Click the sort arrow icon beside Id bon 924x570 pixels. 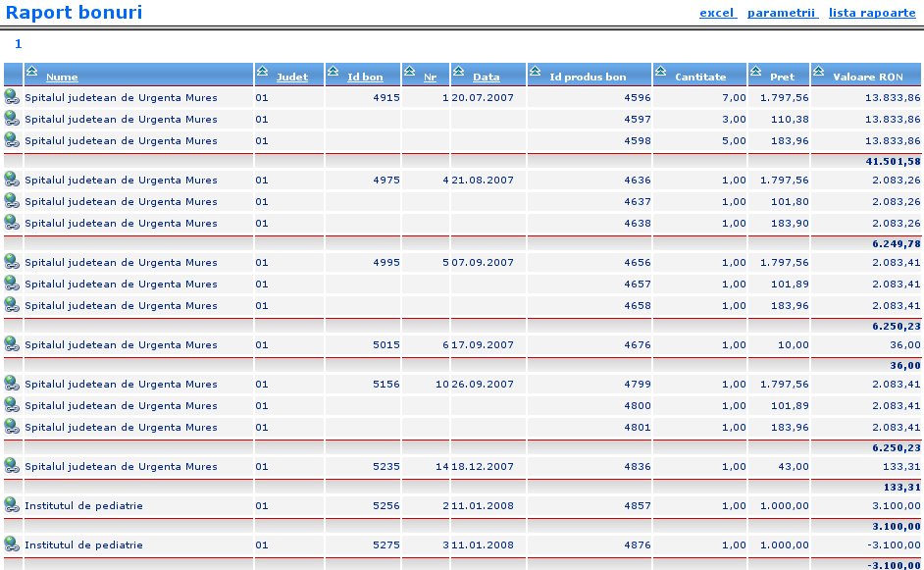tap(333, 71)
